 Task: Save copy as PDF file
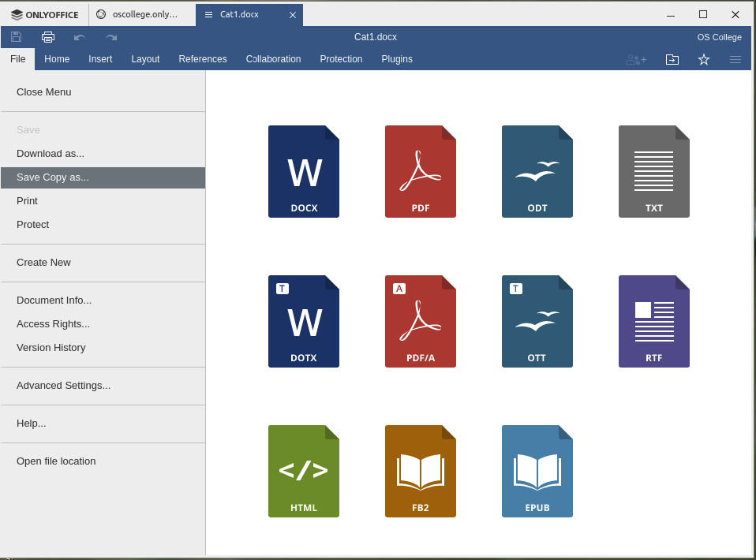[421, 171]
